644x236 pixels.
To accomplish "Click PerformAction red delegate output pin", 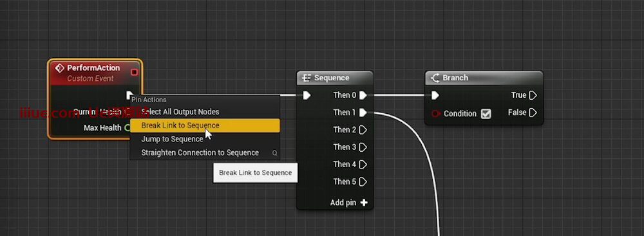I will 134,72.
